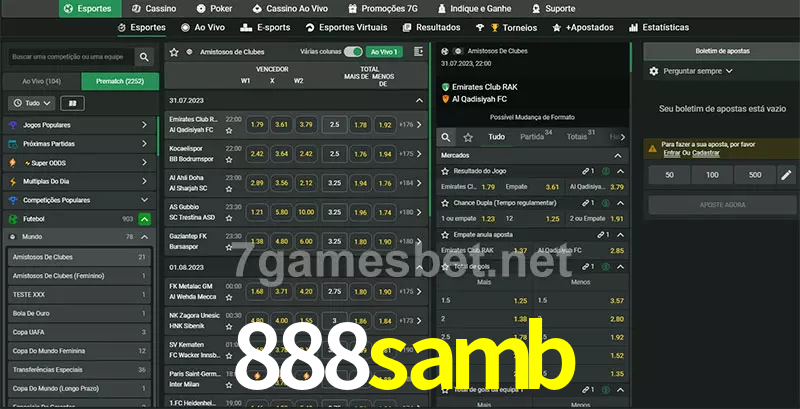
Task: Select the Totais markets tab
Action: [x=581, y=137]
